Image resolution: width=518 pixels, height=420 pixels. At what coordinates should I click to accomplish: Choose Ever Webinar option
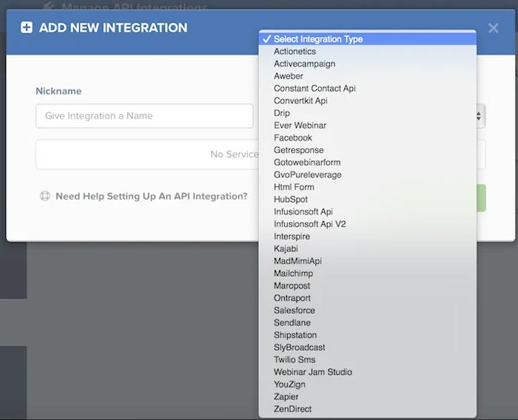coord(367,126)
